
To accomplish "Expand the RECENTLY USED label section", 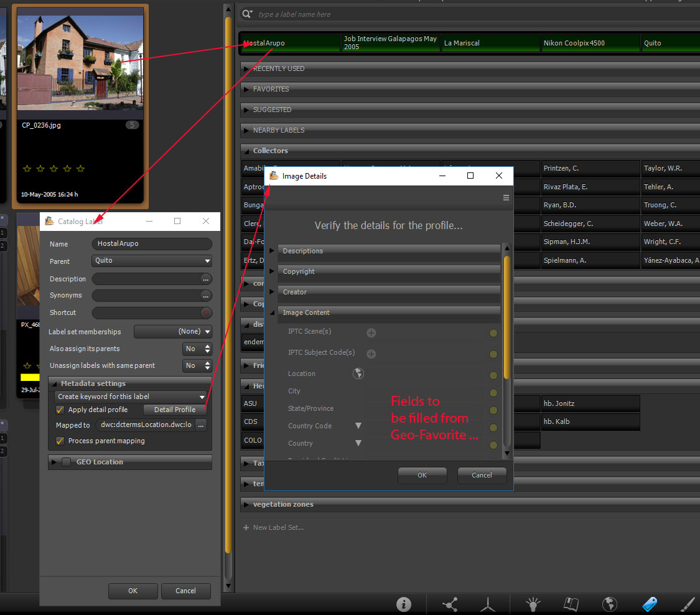I will click(246, 68).
